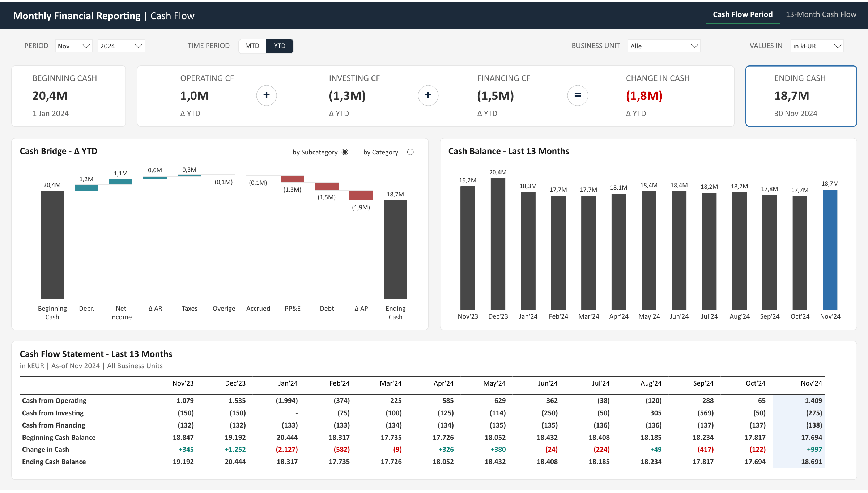Click the Change in Cash (1,8M) value
Screen dimensions: 868x493
click(x=644, y=96)
